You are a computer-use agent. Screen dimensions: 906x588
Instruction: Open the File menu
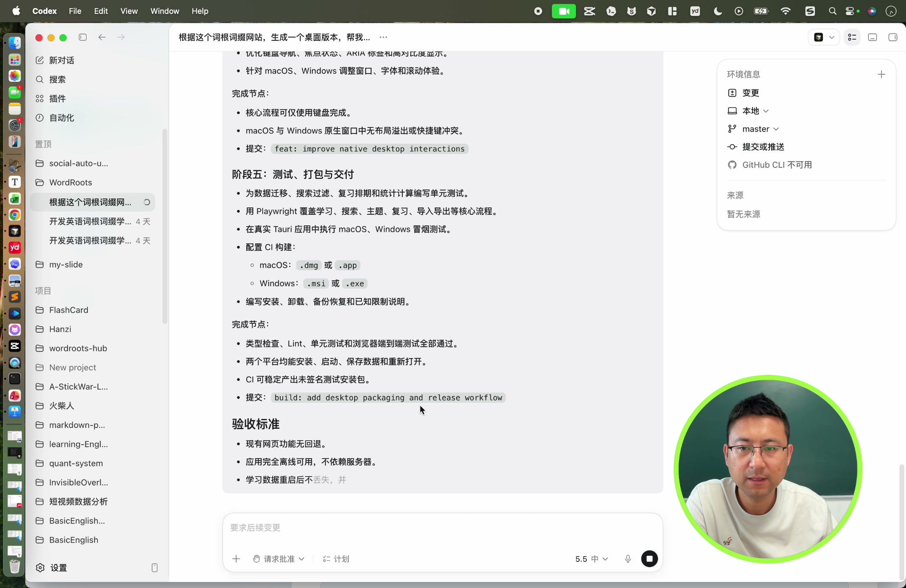coord(75,11)
